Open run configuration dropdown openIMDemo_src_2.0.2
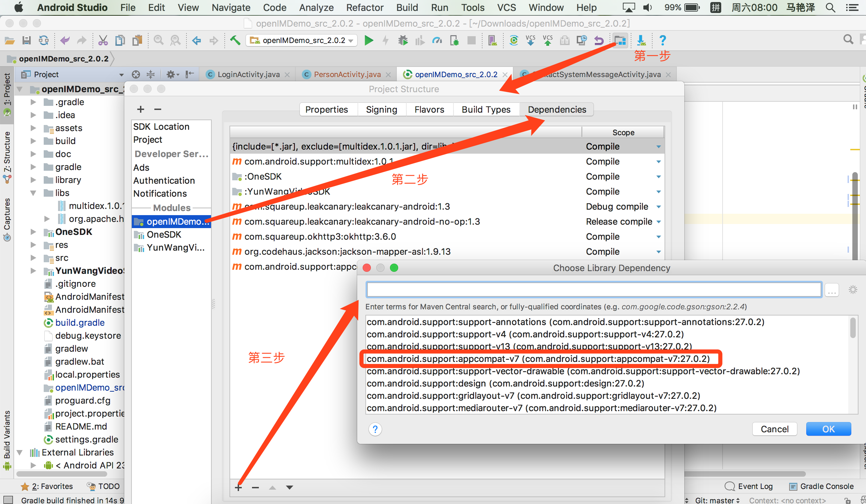This screenshot has height=504, width=866. coord(302,41)
